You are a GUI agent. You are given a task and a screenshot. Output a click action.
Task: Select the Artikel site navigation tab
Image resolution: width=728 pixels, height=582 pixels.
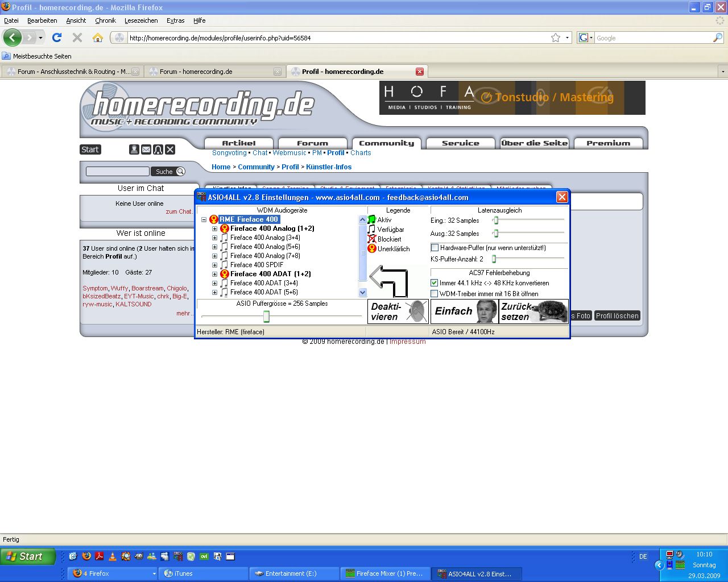239,143
